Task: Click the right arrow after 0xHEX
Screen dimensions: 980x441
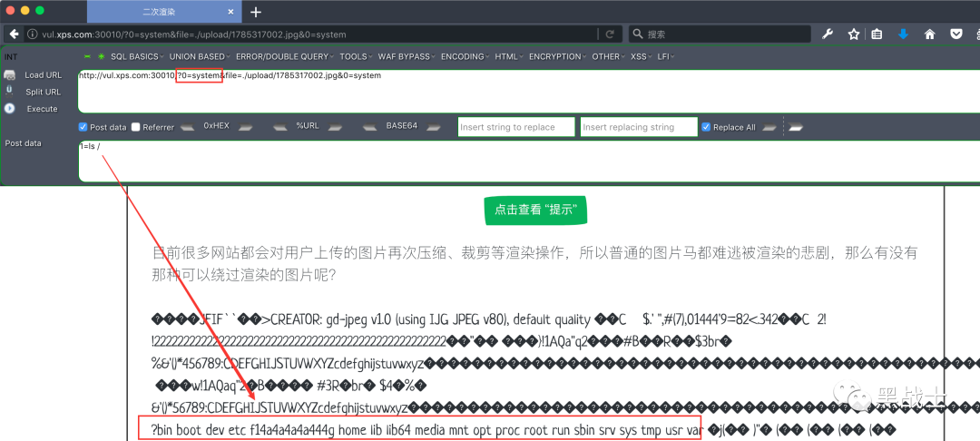Action: click(245, 127)
